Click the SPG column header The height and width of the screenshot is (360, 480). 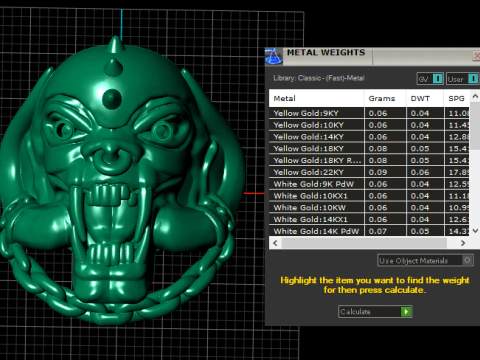pos(457,98)
